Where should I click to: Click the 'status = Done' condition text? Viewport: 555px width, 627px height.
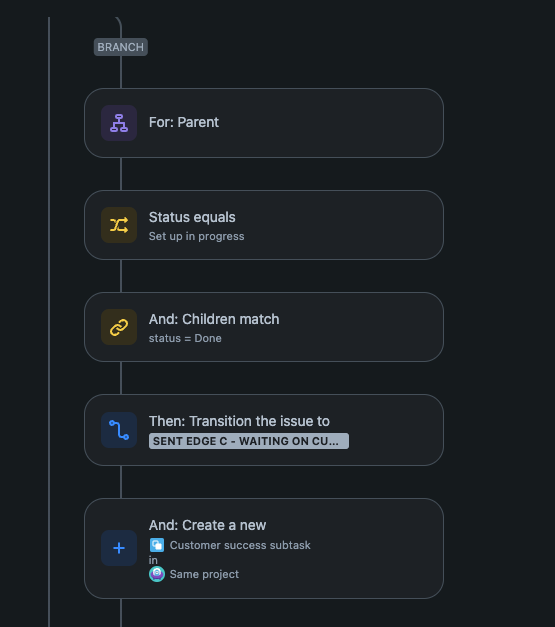(185, 338)
